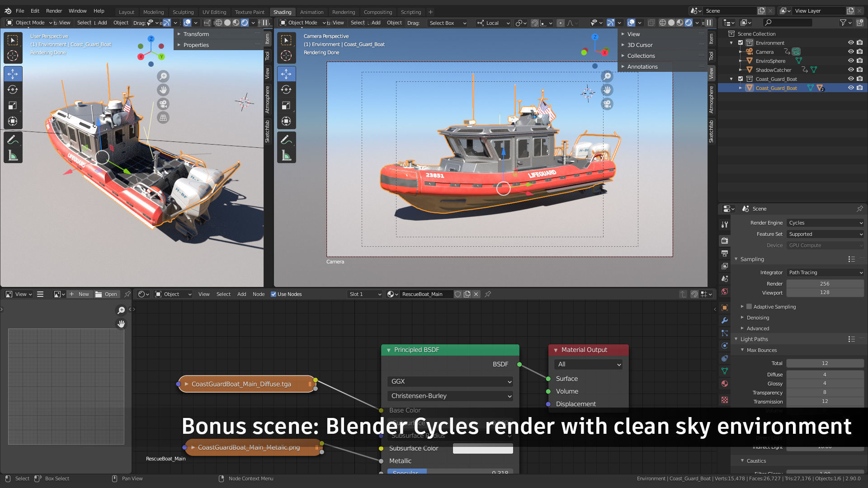Select the Annotate tool in the left viewport
This screenshot has height=488, width=868.
click(x=13, y=140)
